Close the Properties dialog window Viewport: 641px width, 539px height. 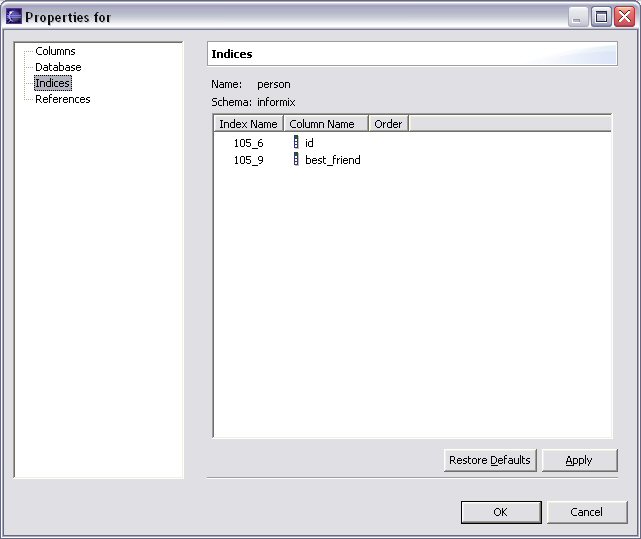point(622,17)
